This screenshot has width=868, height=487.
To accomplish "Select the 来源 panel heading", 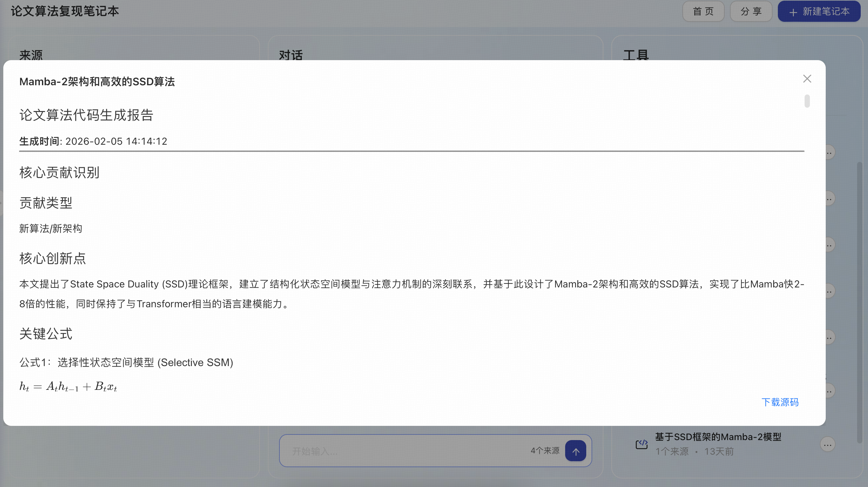I will [31, 55].
